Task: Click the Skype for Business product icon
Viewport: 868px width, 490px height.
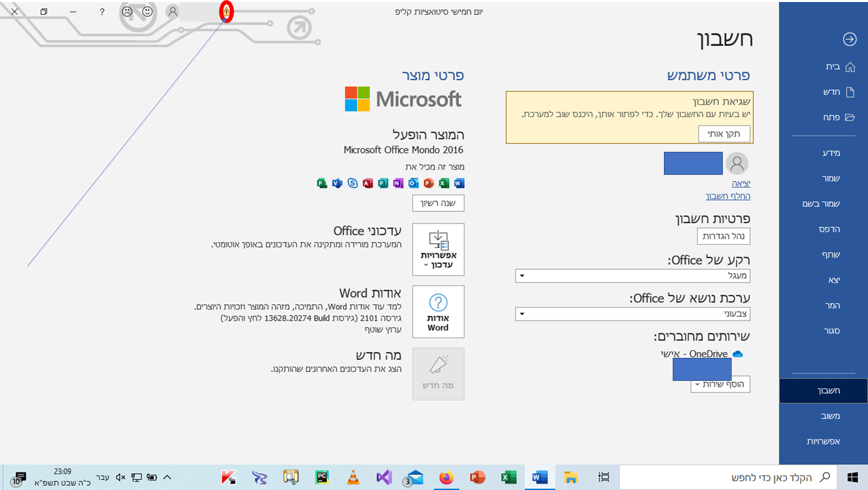Action: point(353,183)
